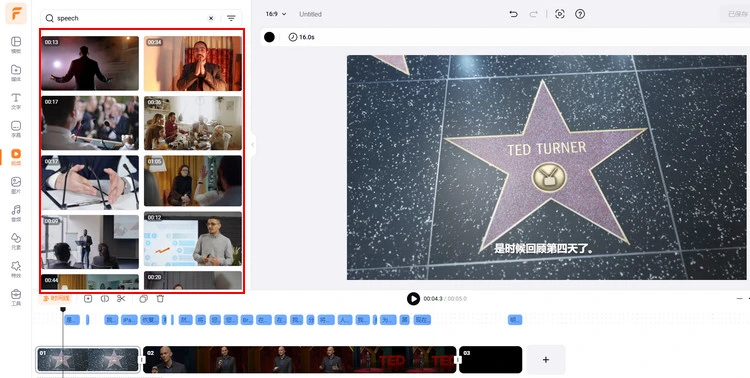The width and height of the screenshot is (750, 378).
Task: Collapse the side panel with the arrow handle
Action: (x=253, y=144)
